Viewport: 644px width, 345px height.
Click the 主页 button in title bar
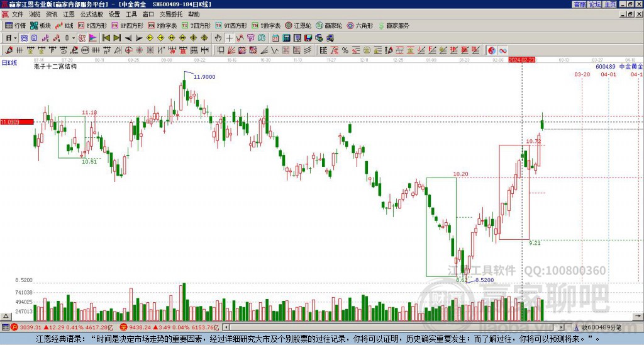click(609, 4)
